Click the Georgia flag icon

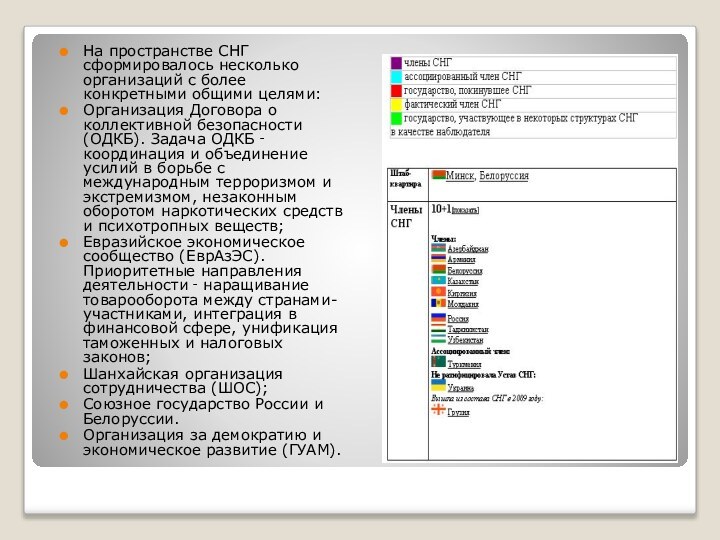438,411
